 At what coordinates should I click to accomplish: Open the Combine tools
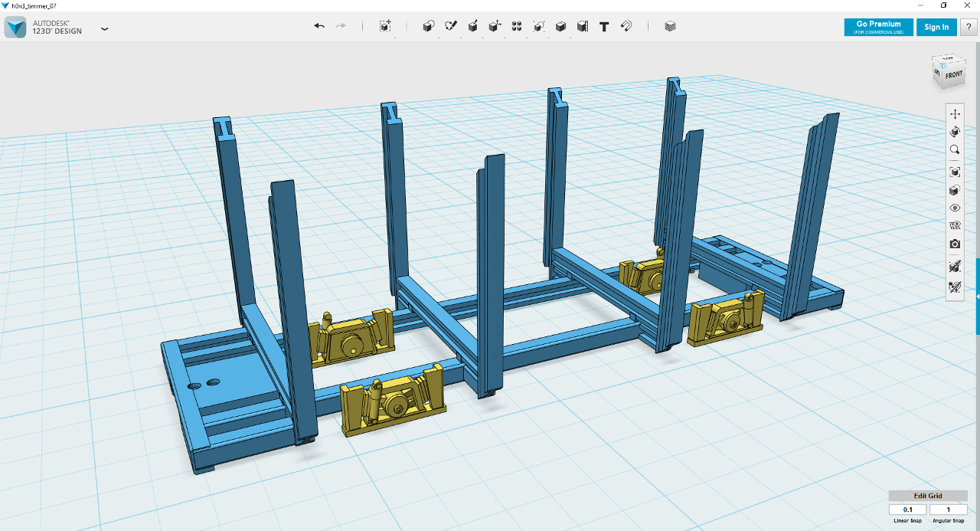coord(560,26)
